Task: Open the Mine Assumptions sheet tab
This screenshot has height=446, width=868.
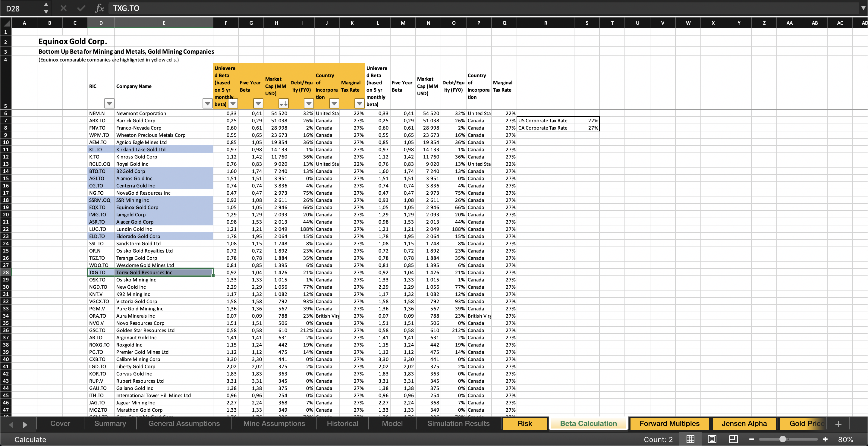Action: (x=274, y=423)
